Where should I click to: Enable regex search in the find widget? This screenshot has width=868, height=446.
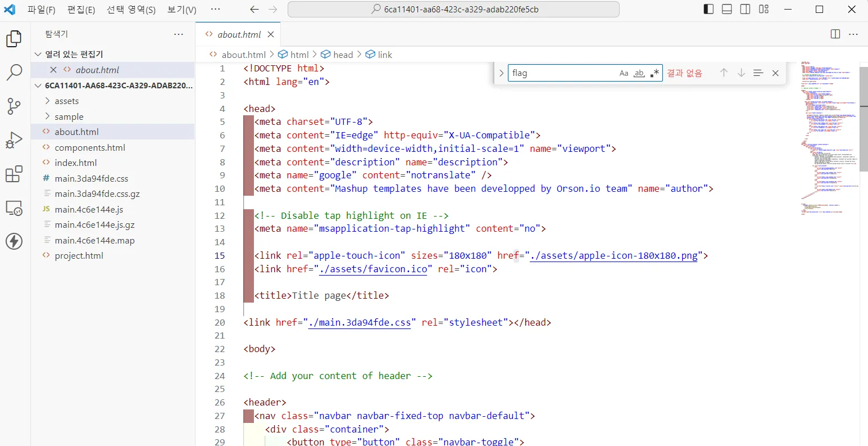655,73
